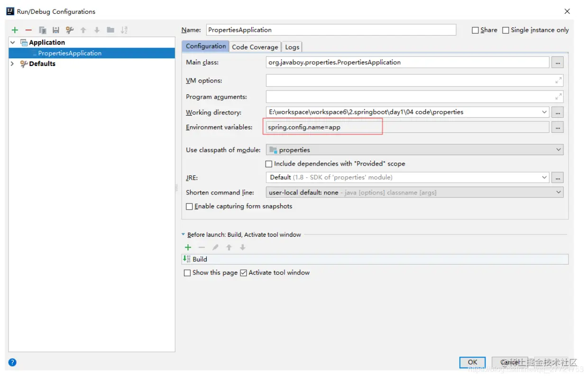This screenshot has width=588, height=378.
Task: Focus the Name input field
Action: [331, 30]
